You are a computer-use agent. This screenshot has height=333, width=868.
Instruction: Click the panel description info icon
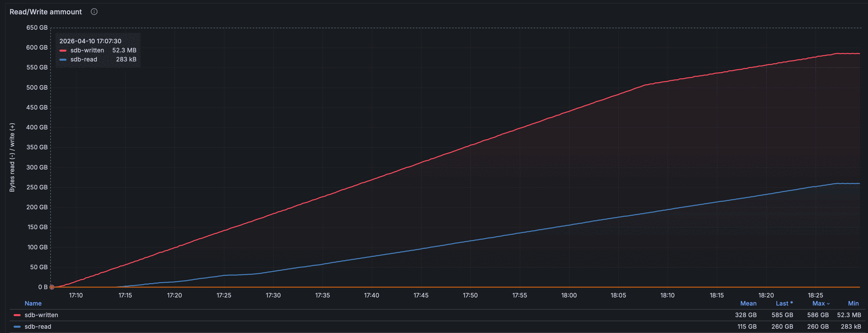(94, 12)
